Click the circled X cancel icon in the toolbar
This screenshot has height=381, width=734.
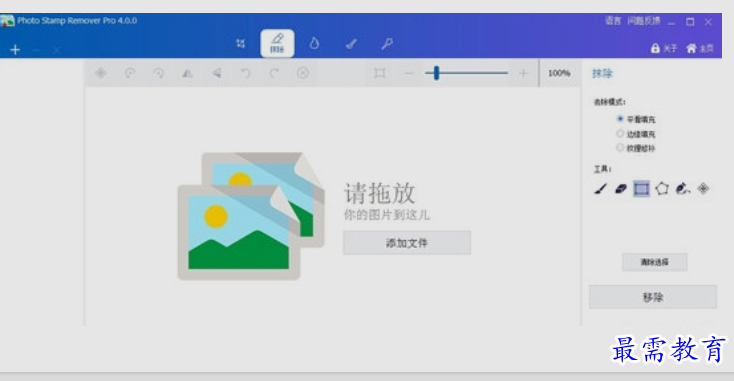pyautogui.click(x=303, y=73)
